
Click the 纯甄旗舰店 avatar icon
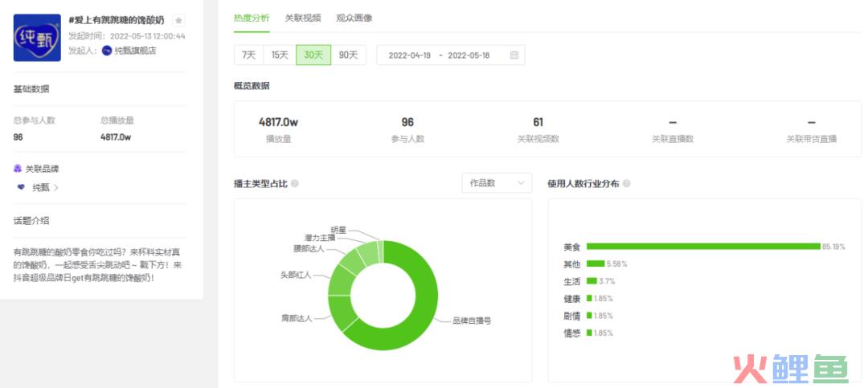click(107, 51)
